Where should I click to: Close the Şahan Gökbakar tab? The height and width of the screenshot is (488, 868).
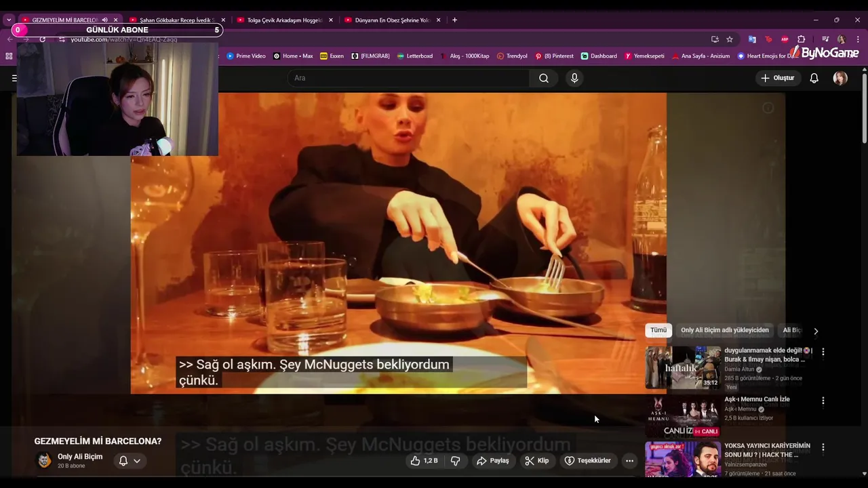click(x=223, y=20)
